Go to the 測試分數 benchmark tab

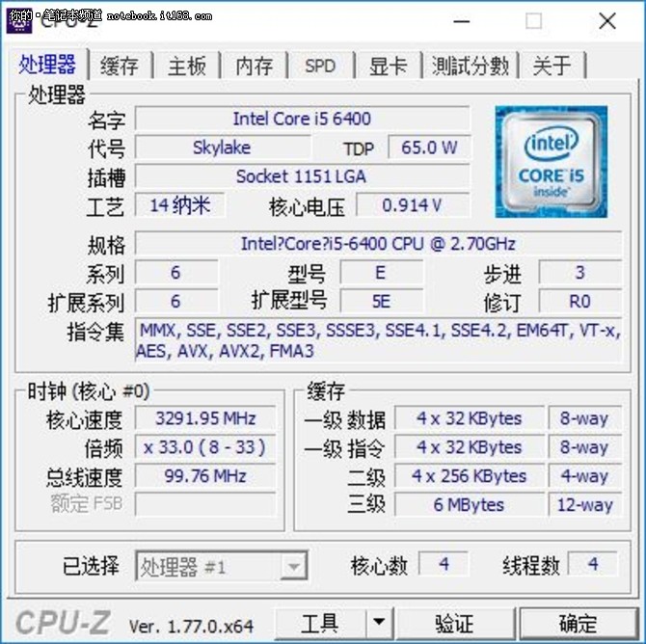[471, 66]
